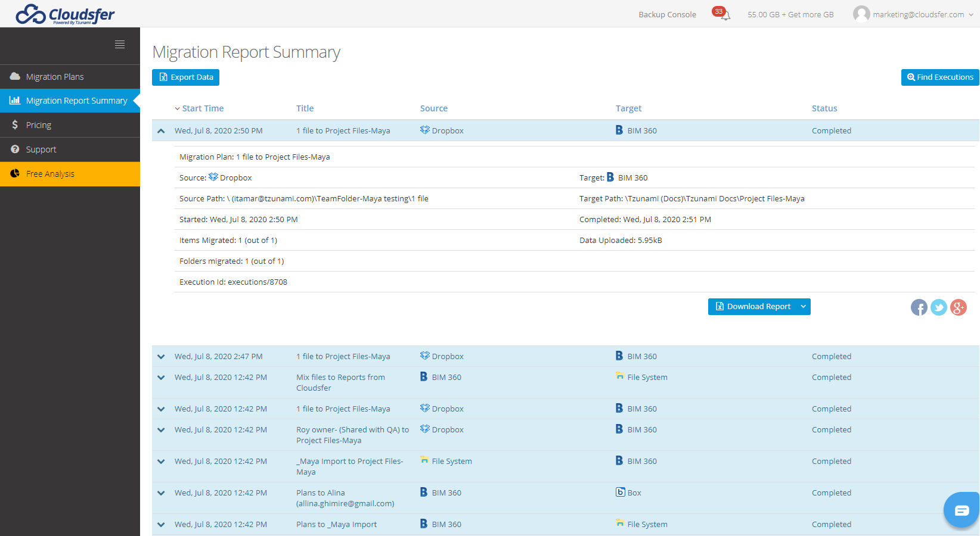Open marketing@cloudsfer.com account dropdown
The image size is (980, 536).
(x=919, y=15)
